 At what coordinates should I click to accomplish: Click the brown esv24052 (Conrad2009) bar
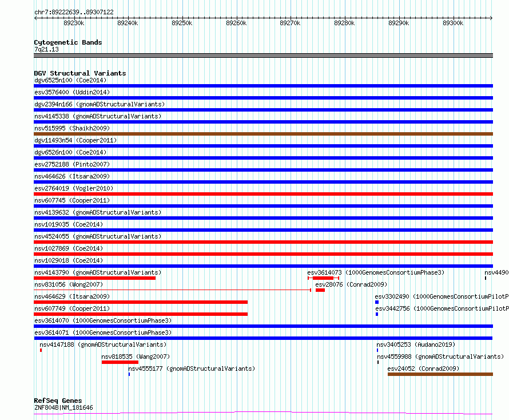pos(440,374)
